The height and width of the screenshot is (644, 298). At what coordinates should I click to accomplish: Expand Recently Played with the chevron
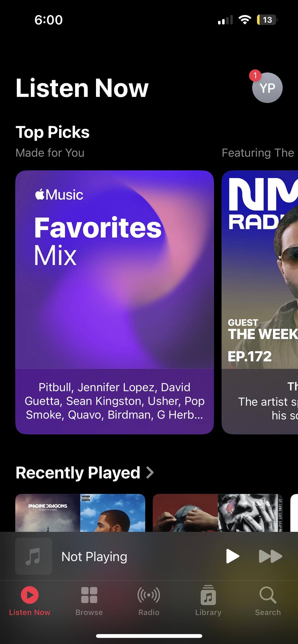tap(150, 473)
